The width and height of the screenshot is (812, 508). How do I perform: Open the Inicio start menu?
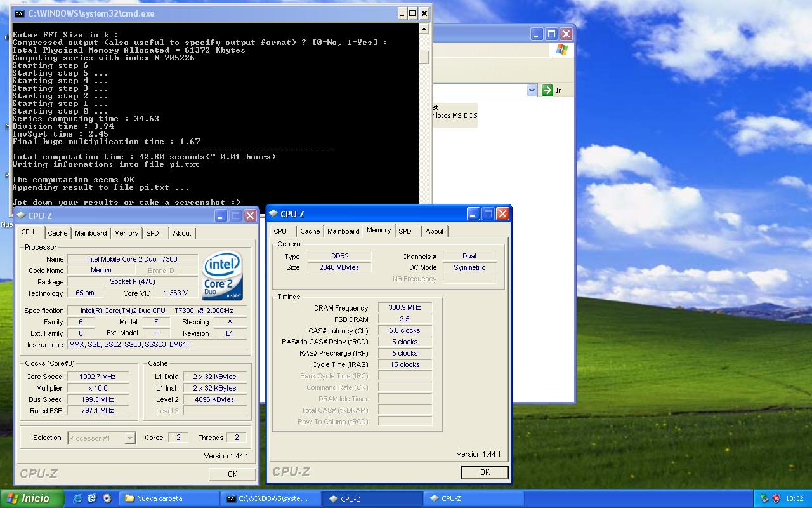click(x=32, y=498)
